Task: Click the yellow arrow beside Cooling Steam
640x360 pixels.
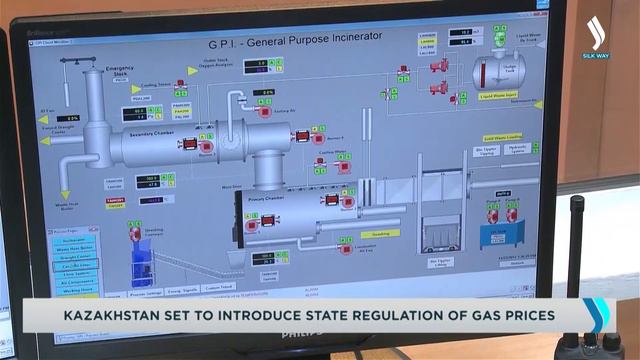Action: click(136, 89)
